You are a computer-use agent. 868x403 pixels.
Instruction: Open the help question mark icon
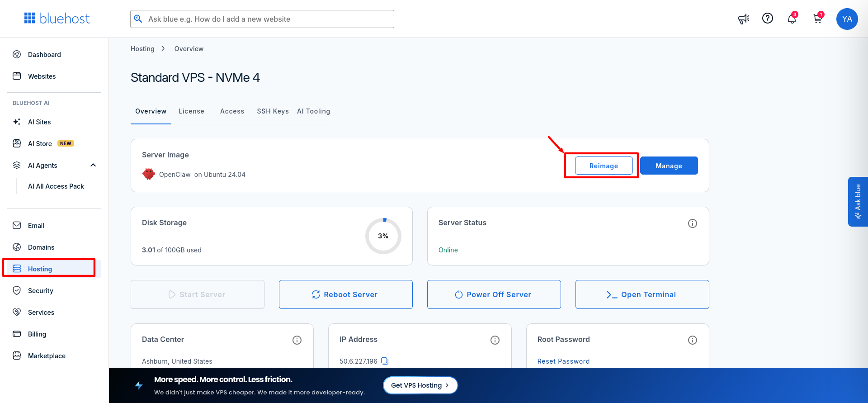768,18
